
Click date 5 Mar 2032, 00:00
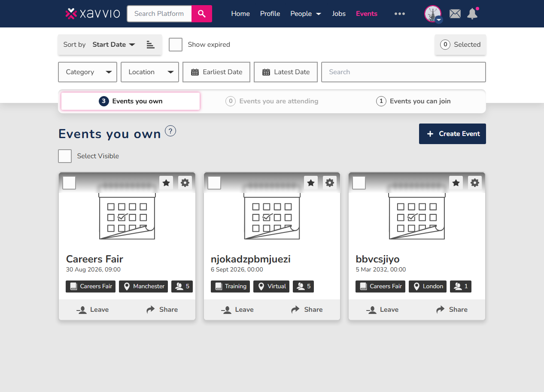pos(380,270)
